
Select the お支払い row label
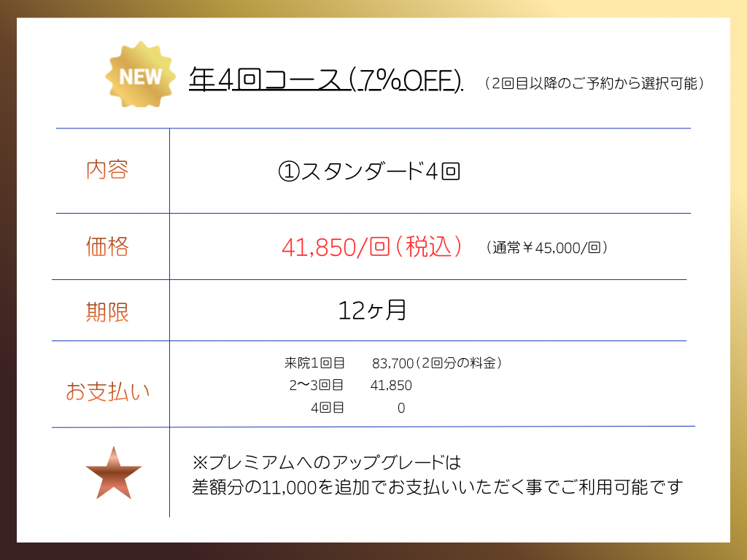[x=108, y=392]
